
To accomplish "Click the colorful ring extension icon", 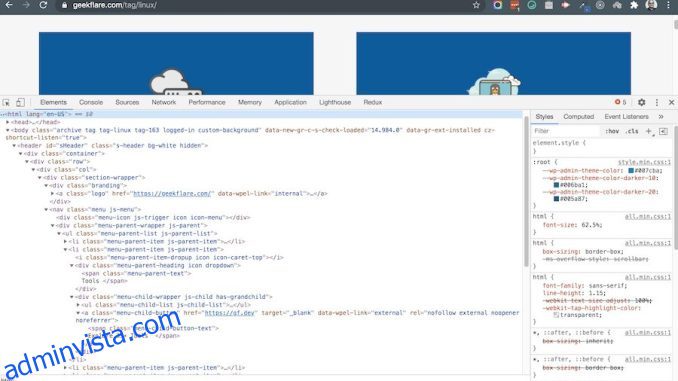I will click(x=497, y=5).
